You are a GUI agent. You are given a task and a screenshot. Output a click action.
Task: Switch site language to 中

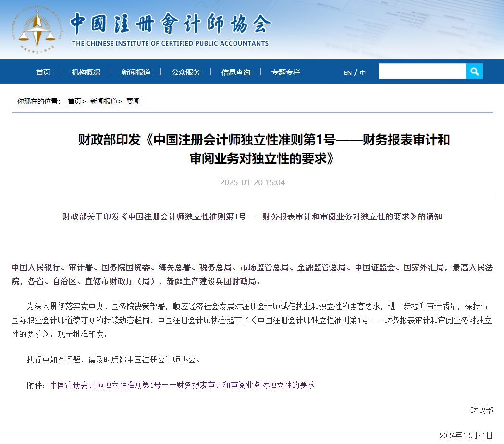point(363,72)
